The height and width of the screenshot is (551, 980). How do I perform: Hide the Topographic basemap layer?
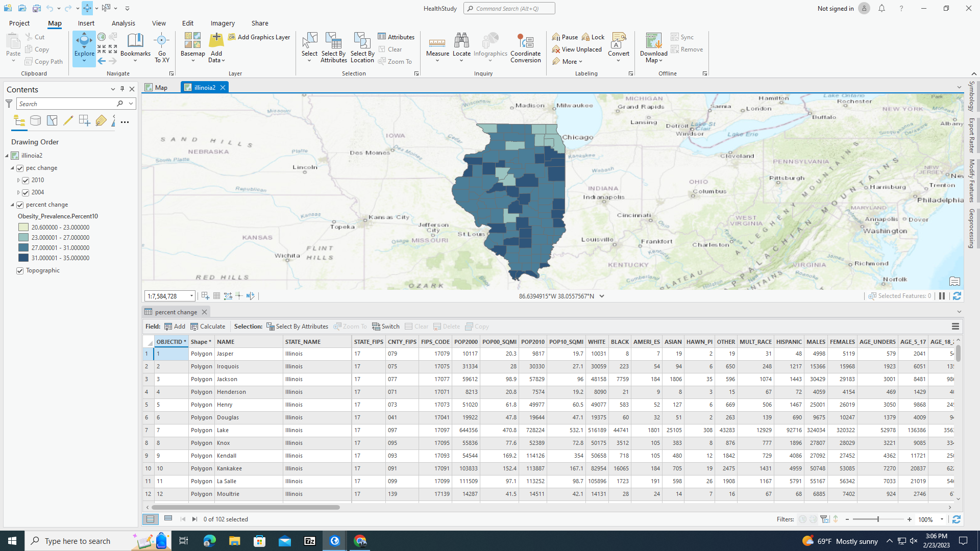19,270
